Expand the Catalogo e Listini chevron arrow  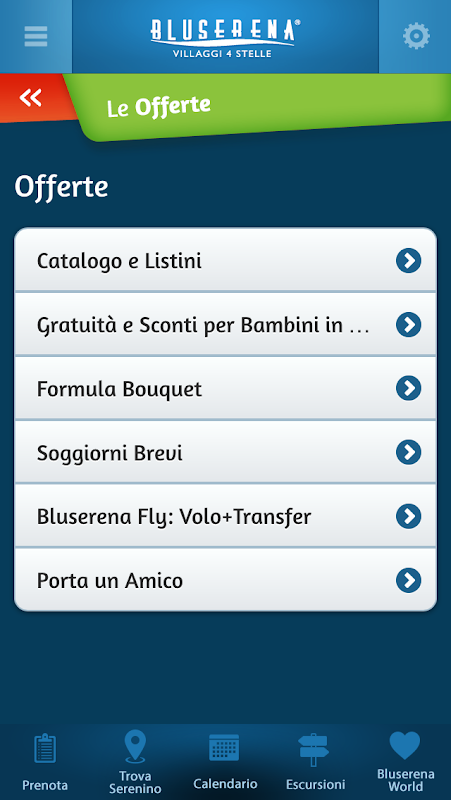click(x=409, y=261)
